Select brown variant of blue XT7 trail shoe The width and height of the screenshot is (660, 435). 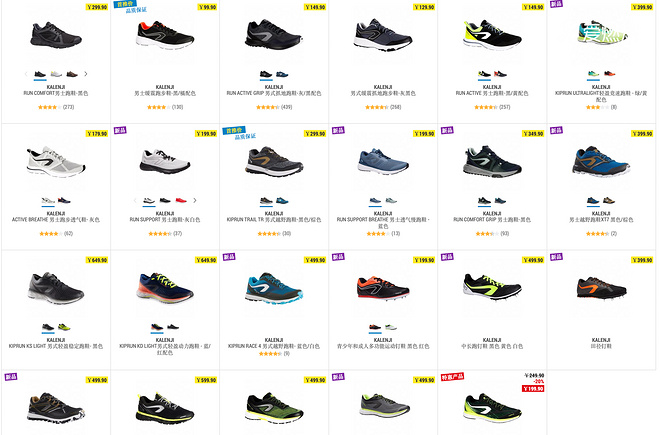coord(609,200)
